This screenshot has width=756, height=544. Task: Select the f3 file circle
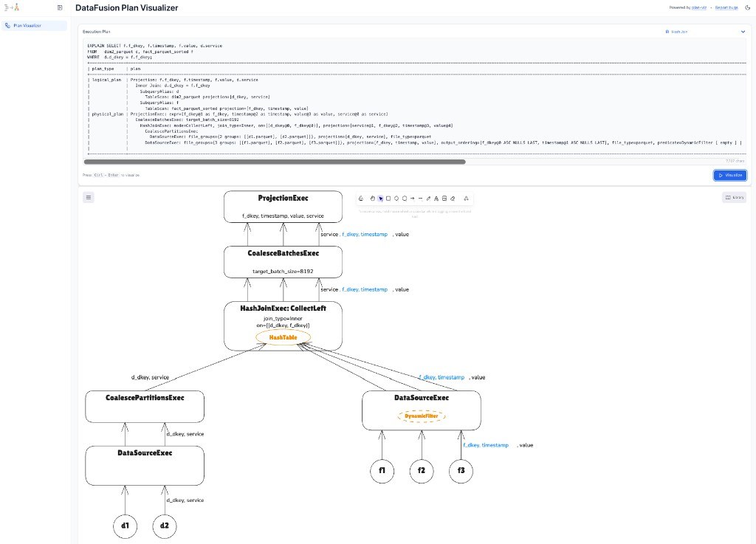point(461,471)
